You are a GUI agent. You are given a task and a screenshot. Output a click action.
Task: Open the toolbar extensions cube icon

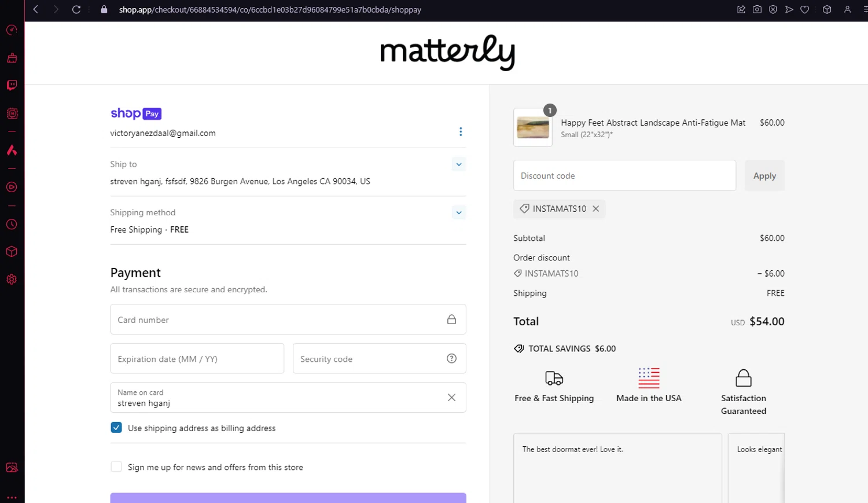[827, 9]
